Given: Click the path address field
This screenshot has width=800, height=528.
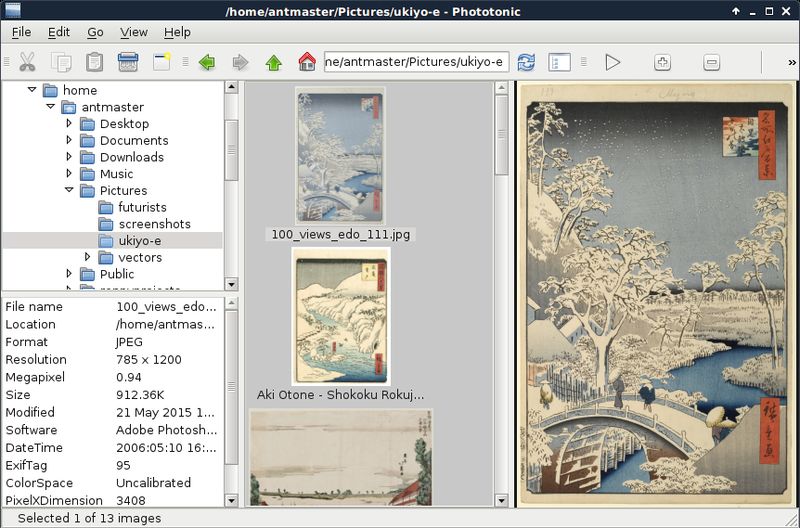Looking at the screenshot, I should pyautogui.click(x=416, y=62).
